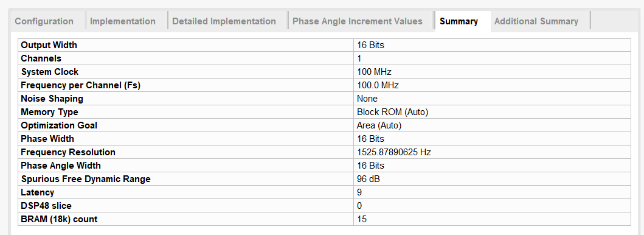Select the Channels row label
This screenshot has width=644, height=235.
tap(41, 58)
